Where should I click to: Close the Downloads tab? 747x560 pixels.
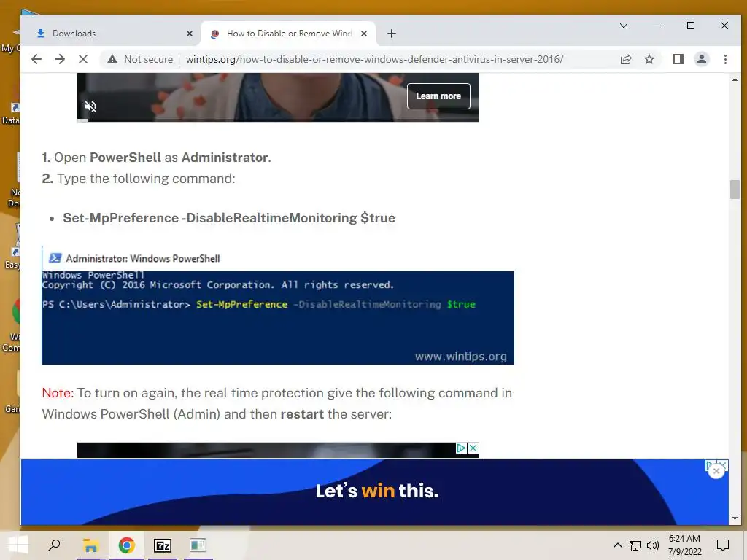coord(189,34)
